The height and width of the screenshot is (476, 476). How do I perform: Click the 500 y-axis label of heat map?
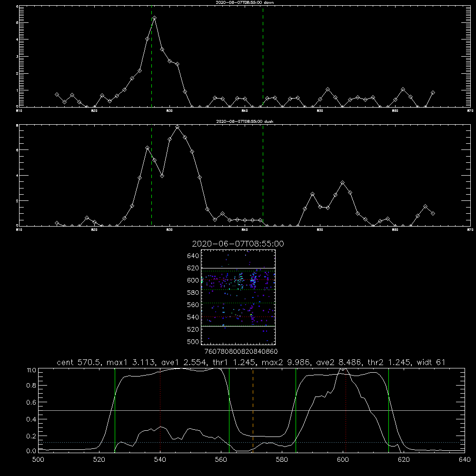(193, 341)
